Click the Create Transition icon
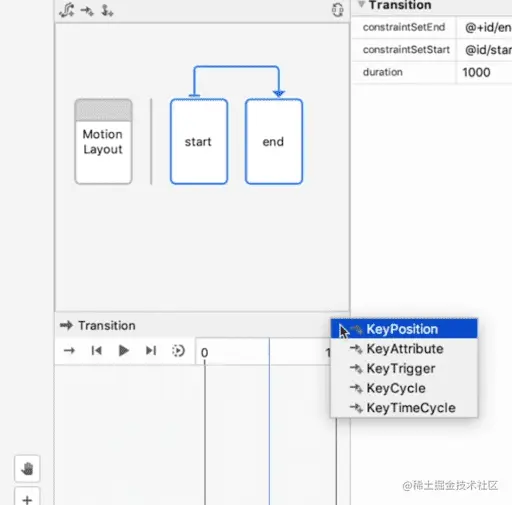512x505 pixels. click(x=87, y=11)
